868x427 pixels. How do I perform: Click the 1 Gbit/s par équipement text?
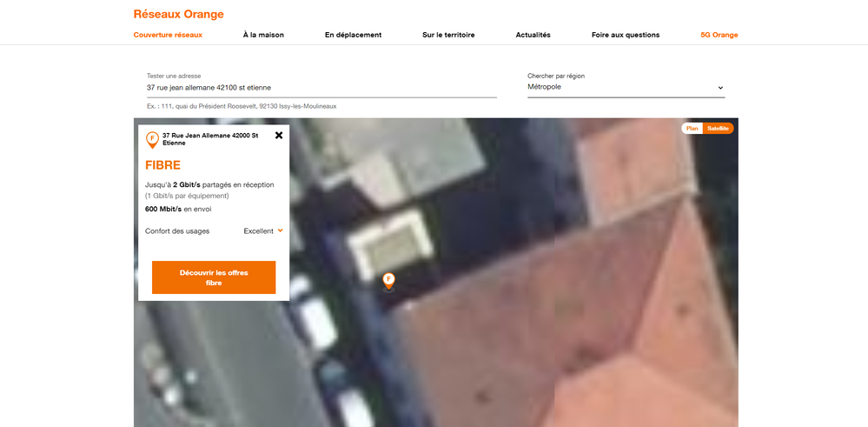click(187, 196)
